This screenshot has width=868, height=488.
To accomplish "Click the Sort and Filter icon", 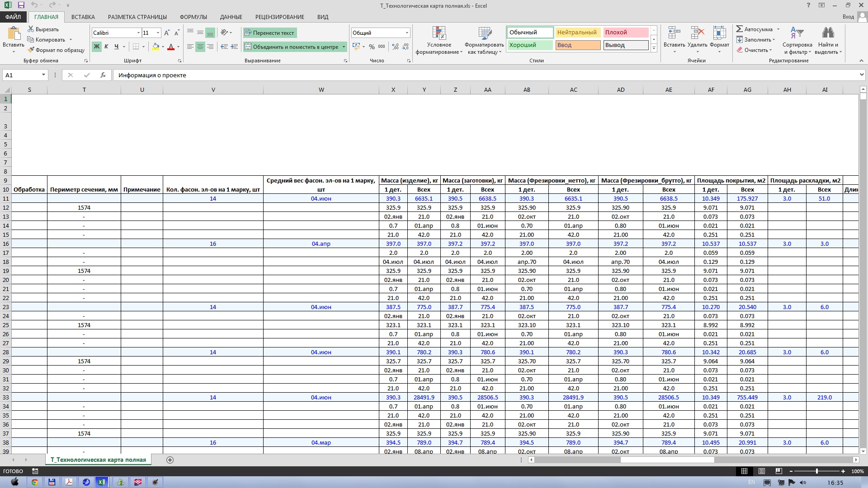I will pyautogui.click(x=797, y=34).
